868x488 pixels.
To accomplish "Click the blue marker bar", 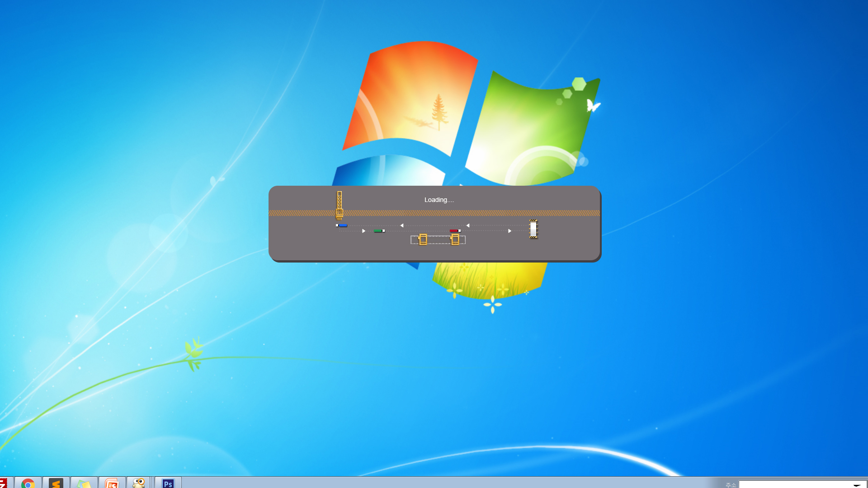I will 342,225.
